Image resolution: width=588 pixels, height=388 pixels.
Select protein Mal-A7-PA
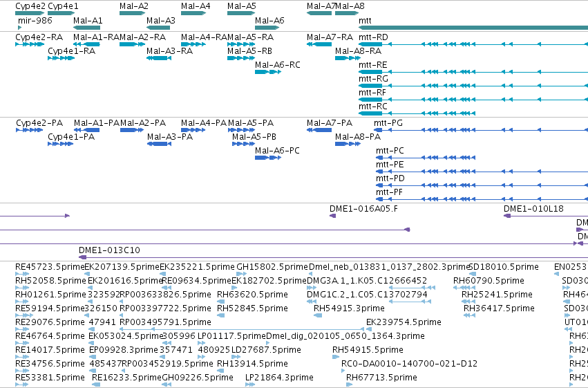tap(319, 130)
